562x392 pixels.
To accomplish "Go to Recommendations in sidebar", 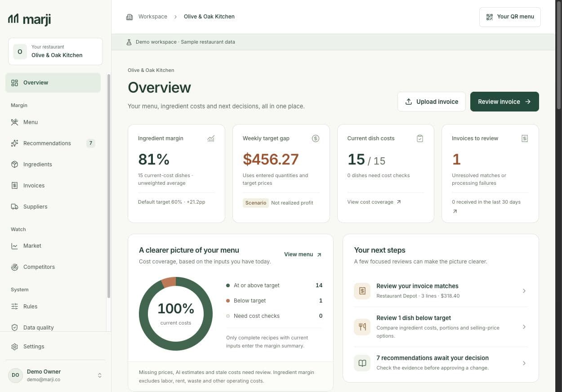I will tap(53, 143).
